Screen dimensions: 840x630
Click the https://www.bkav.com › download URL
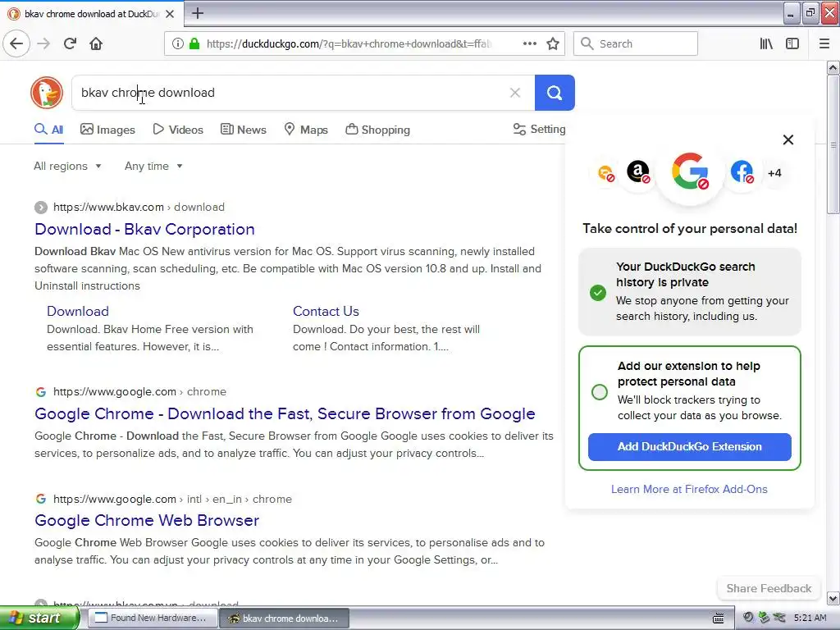139,207
